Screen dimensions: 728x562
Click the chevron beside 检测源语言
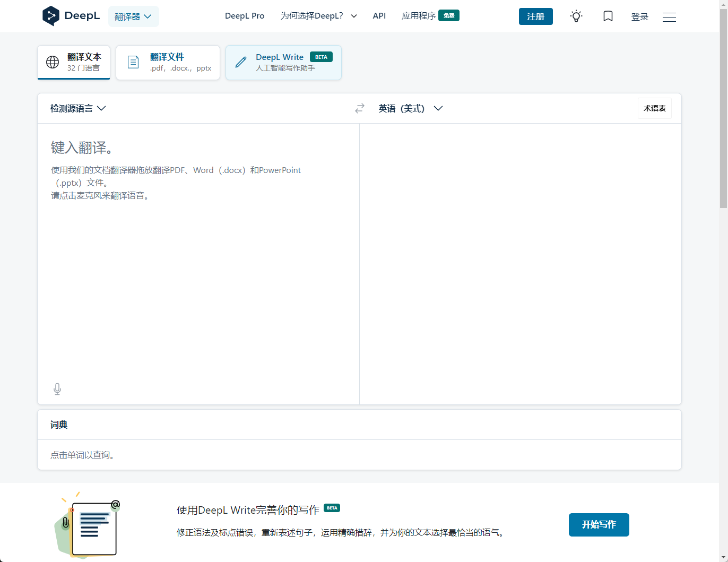point(101,108)
